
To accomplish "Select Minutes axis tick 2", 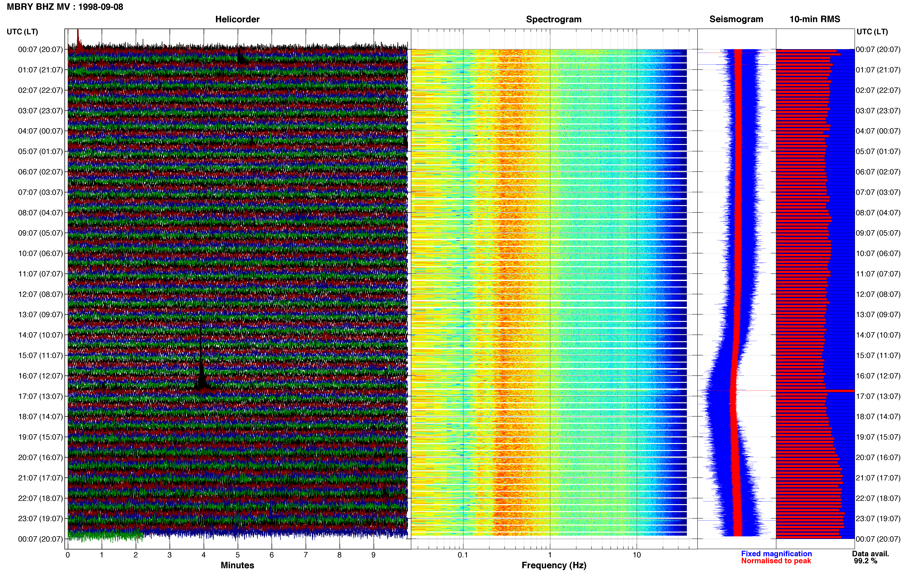I will [136, 555].
